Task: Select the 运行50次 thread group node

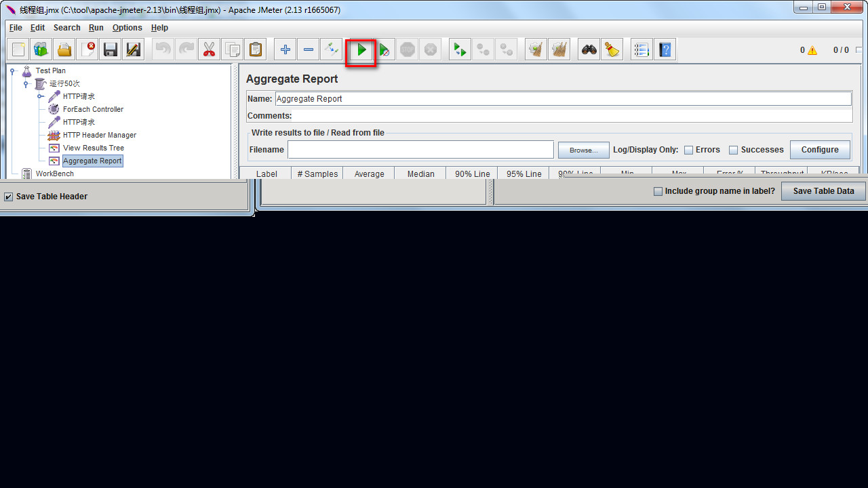Action: click(64, 83)
